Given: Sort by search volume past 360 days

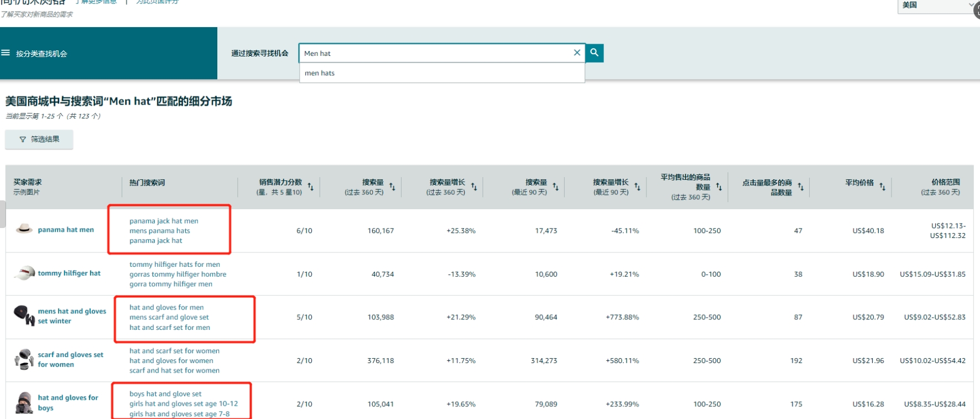Looking at the screenshot, I should point(392,187).
